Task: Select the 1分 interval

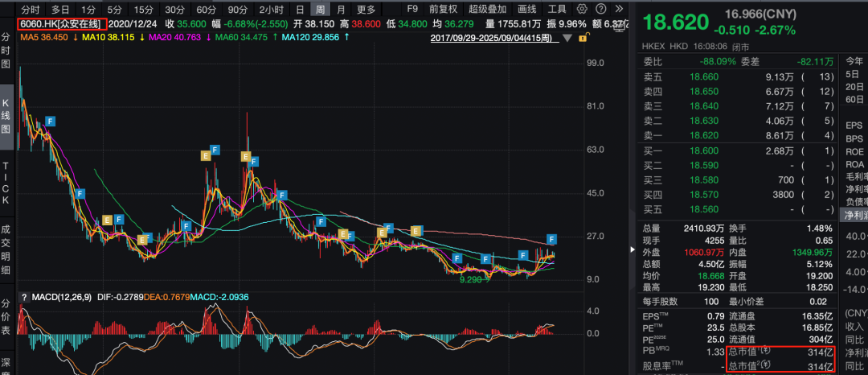Action: (88, 9)
